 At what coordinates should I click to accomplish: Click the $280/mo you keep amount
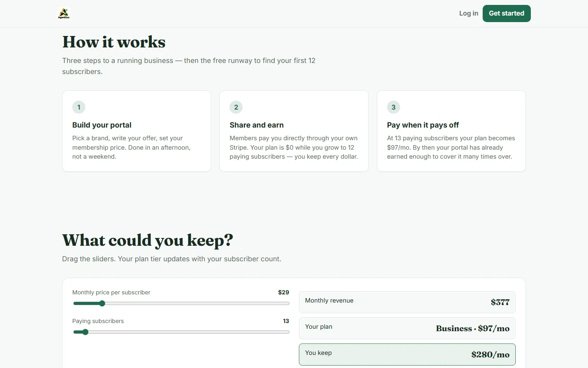tap(490, 355)
